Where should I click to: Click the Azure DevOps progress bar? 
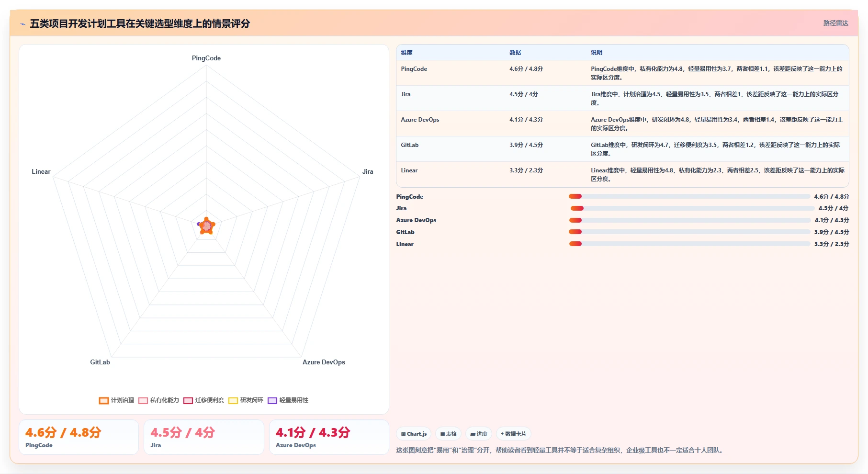coord(689,220)
